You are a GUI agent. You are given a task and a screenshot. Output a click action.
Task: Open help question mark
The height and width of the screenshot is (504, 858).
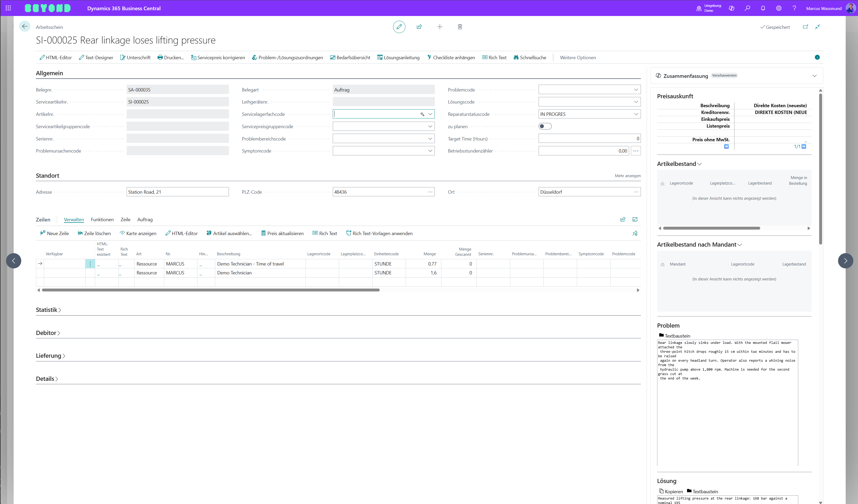click(x=794, y=8)
